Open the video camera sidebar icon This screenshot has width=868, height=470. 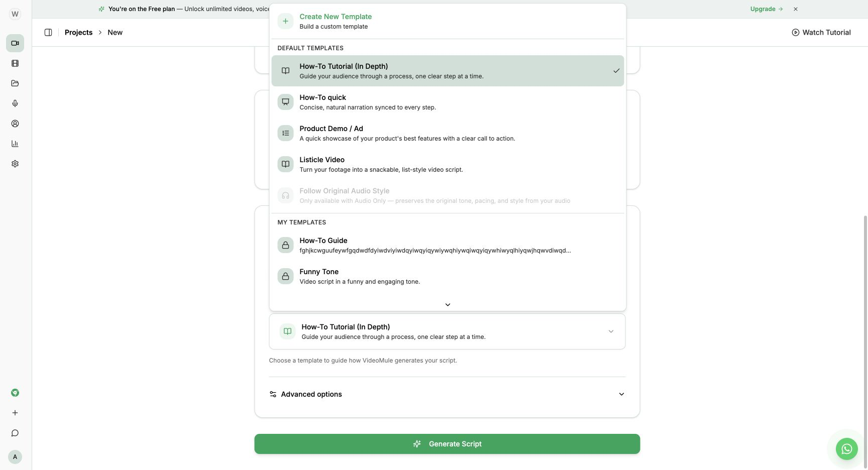15,43
